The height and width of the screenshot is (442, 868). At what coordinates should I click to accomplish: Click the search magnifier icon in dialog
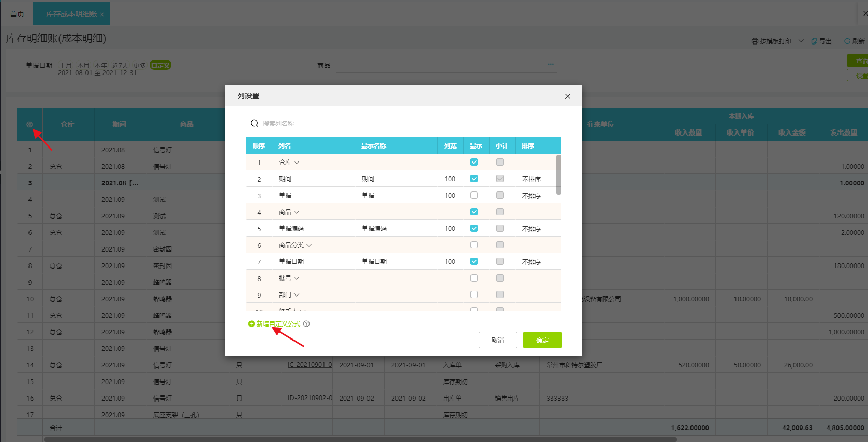[x=254, y=123]
